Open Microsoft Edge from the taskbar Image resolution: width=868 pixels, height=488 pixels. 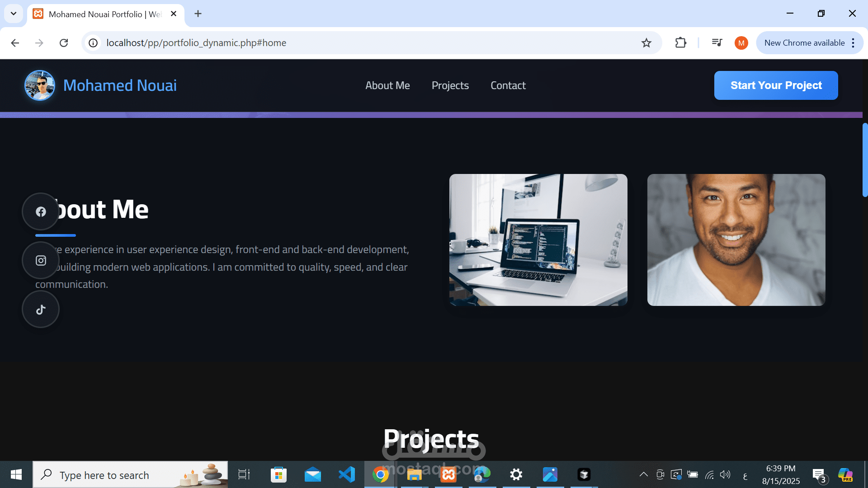click(482, 474)
